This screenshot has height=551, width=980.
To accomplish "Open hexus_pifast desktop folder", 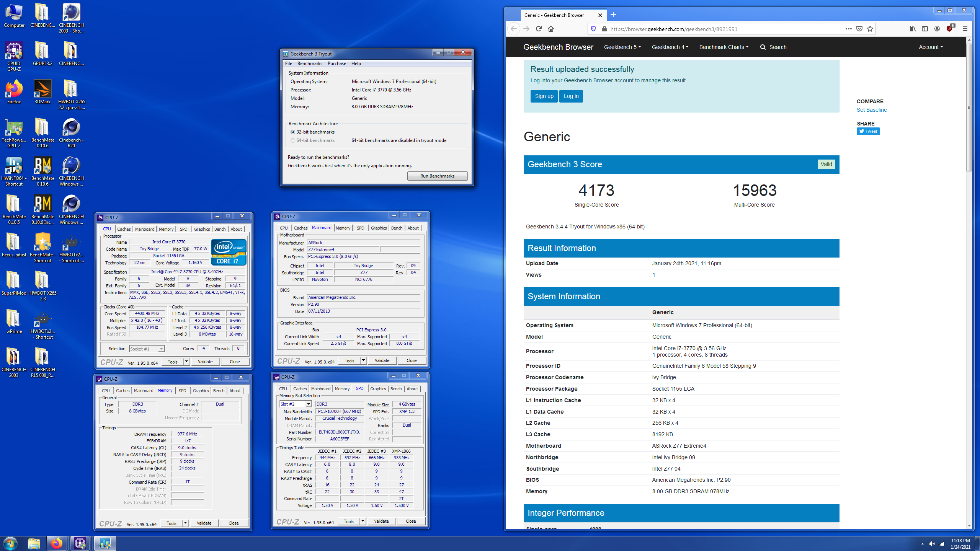I will [14, 245].
